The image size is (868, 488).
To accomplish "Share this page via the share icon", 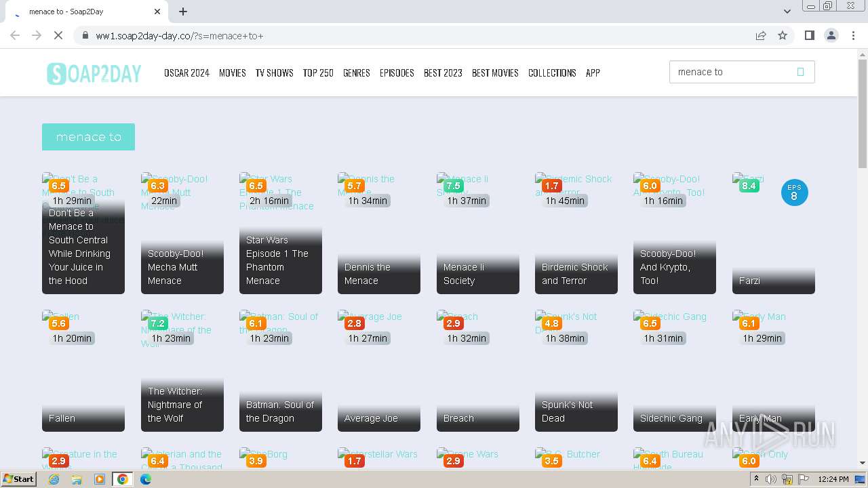I will click(x=761, y=35).
